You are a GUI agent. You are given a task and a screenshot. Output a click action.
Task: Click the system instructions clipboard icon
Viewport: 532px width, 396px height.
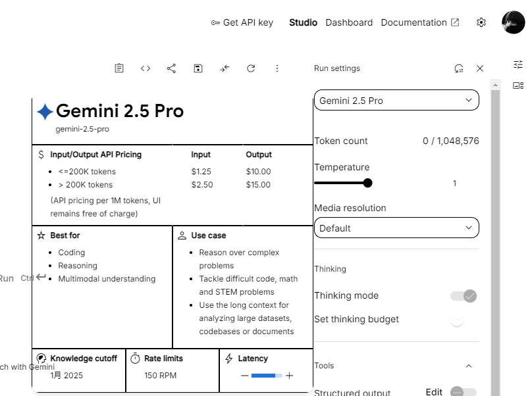click(119, 68)
